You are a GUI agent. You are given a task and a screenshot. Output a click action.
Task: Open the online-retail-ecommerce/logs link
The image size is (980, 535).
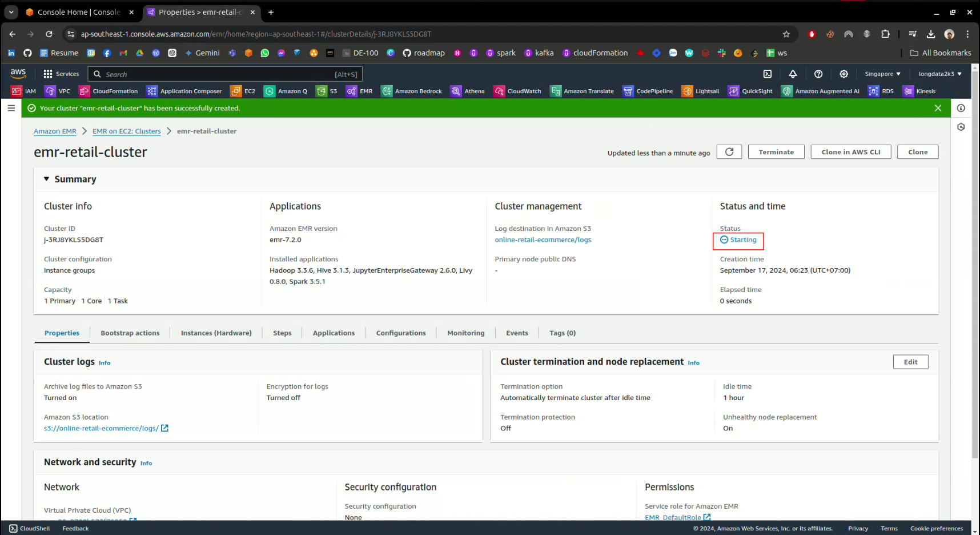coord(543,240)
